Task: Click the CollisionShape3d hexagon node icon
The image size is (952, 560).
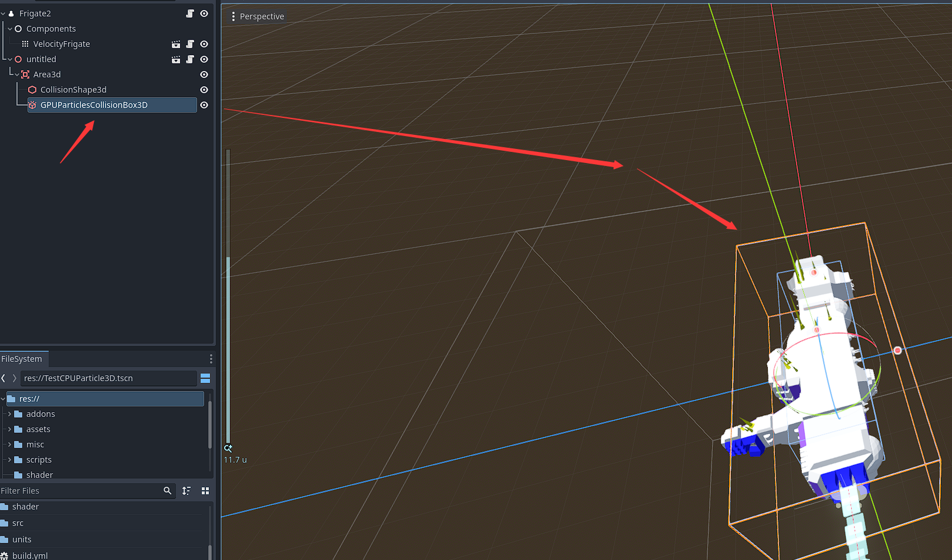Action: point(32,90)
